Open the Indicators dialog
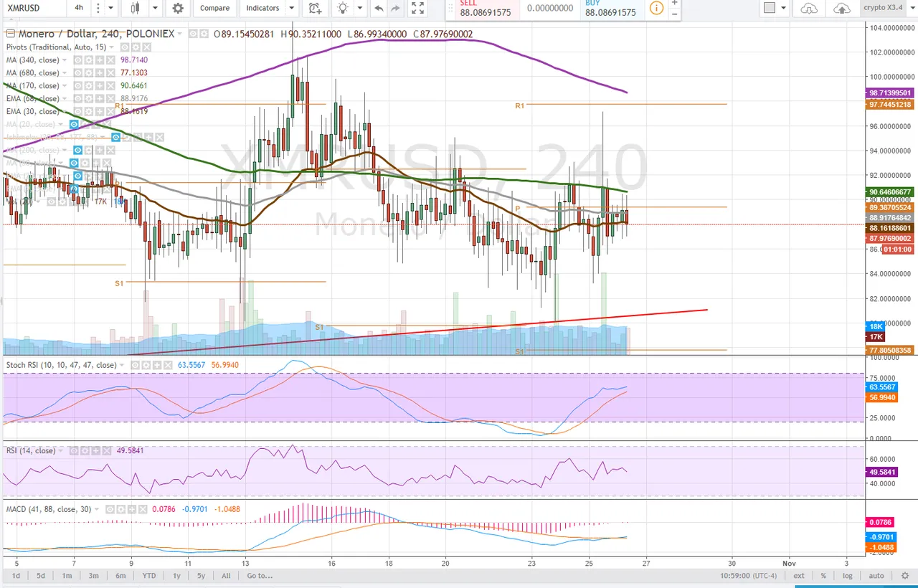The width and height of the screenshot is (918, 588). pos(262,8)
